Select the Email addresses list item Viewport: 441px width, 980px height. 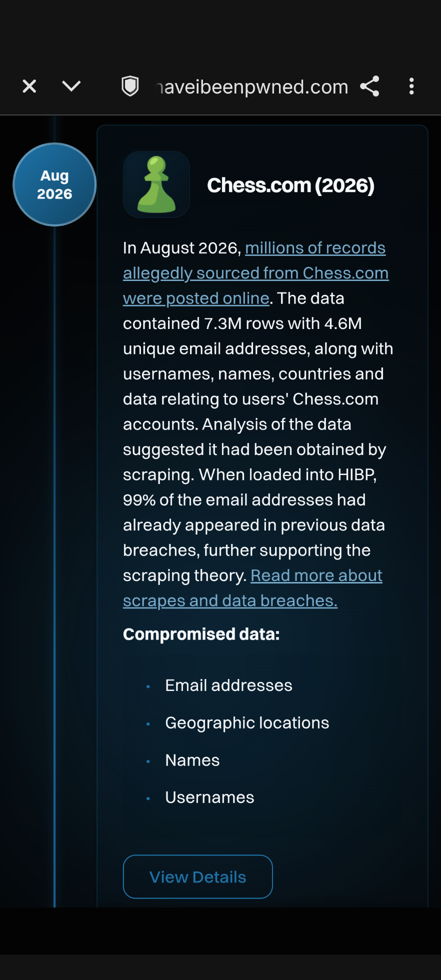[x=228, y=685]
